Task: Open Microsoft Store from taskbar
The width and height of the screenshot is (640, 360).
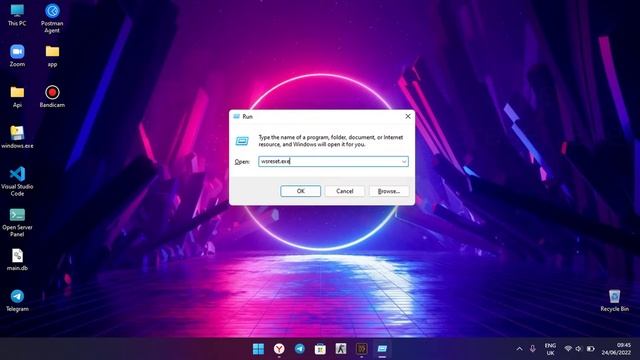Action: 320,349
